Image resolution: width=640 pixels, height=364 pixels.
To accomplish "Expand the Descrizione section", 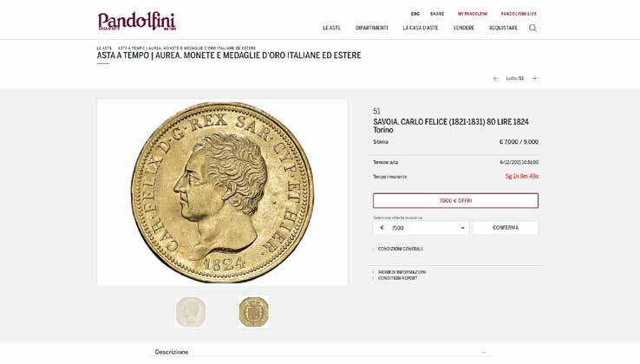I will (320, 352).
